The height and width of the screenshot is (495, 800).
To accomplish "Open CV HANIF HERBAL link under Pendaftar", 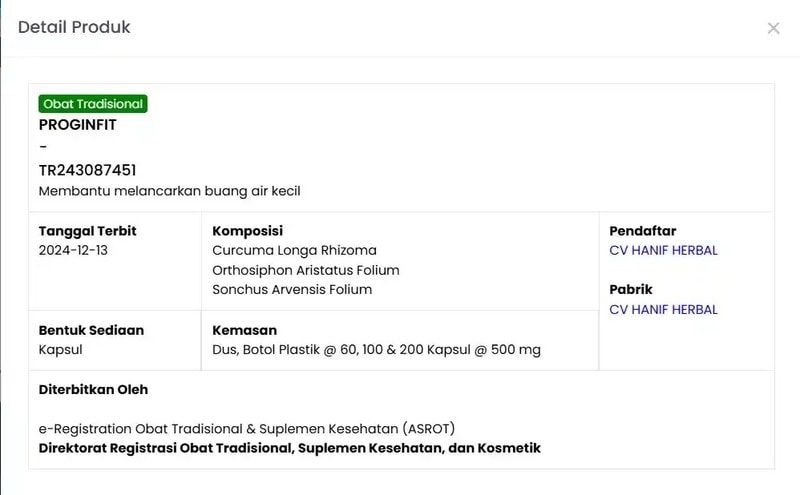I will tap(663, 250).
